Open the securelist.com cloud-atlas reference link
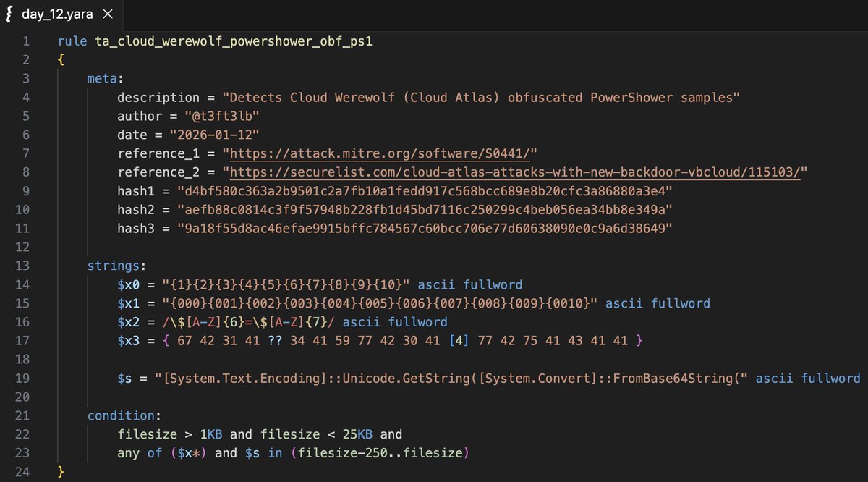 click(515, 172)
